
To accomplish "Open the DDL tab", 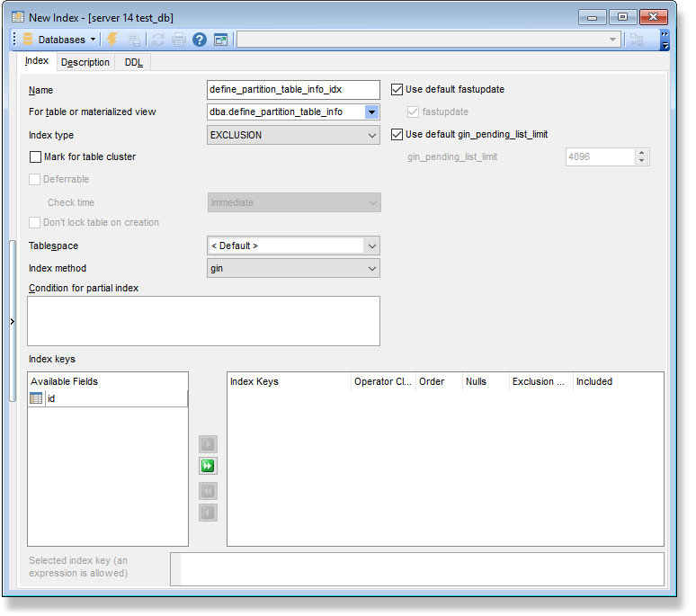I will click(x=134, y=62).
